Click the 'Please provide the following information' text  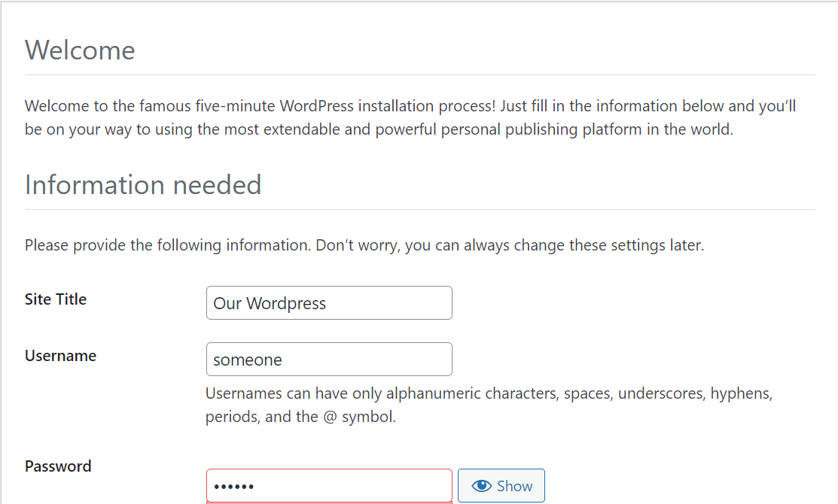coord(364,245)
